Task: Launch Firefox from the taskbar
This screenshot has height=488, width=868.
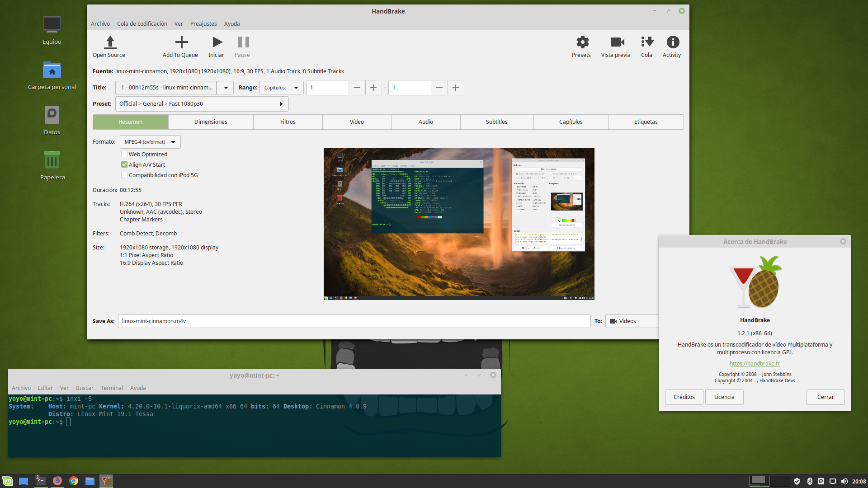Action: tap(57, 481)
